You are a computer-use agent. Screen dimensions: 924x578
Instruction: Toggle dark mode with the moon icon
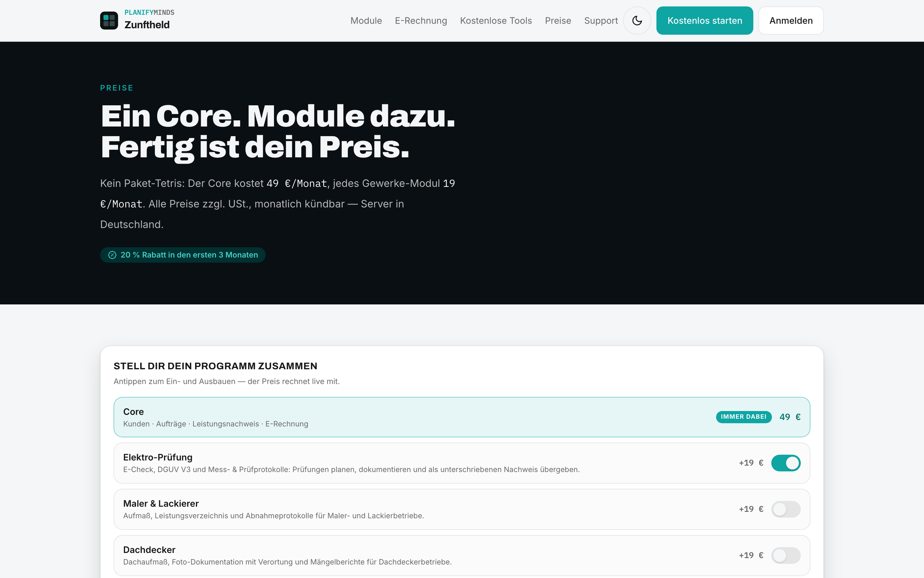coord(637,21)
